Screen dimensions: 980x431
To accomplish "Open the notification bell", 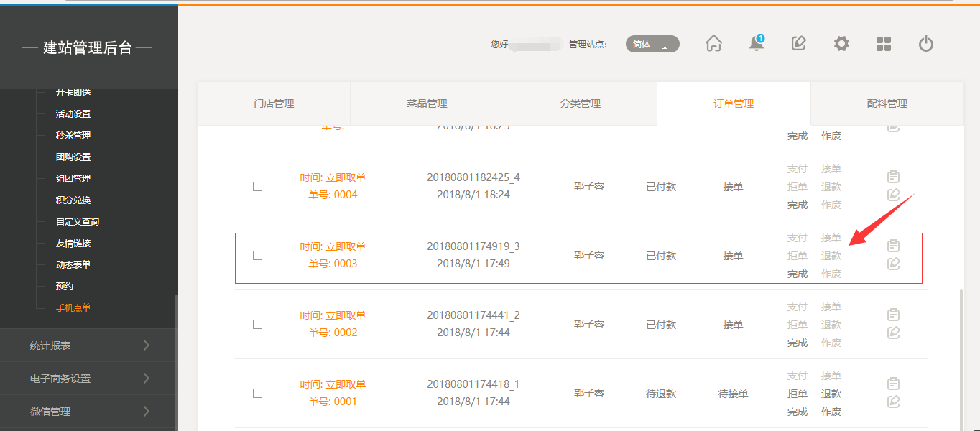I will point(756,44).
